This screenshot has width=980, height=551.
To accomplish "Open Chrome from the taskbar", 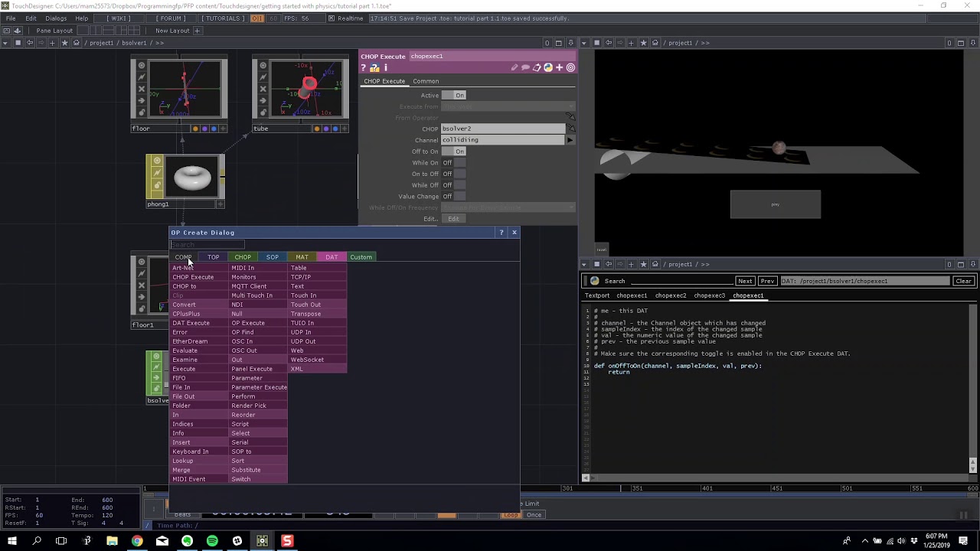I will click(137, 541).
